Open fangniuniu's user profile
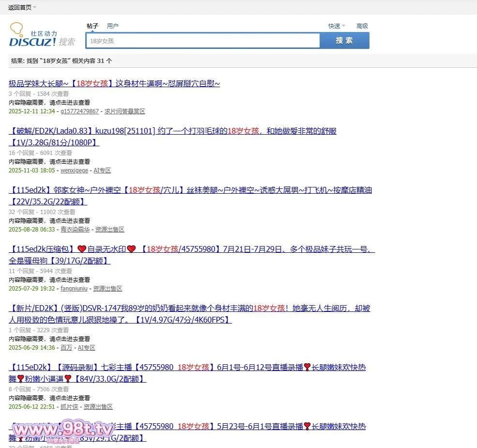 tap(74, 289)
